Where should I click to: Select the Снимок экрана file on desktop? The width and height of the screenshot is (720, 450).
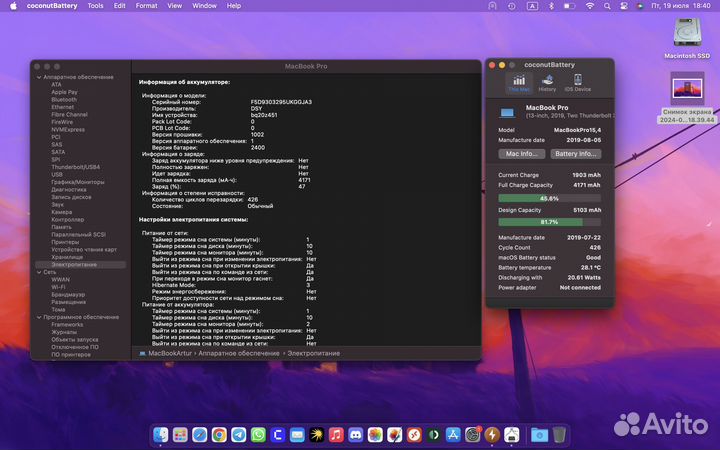tap(687, 97)
